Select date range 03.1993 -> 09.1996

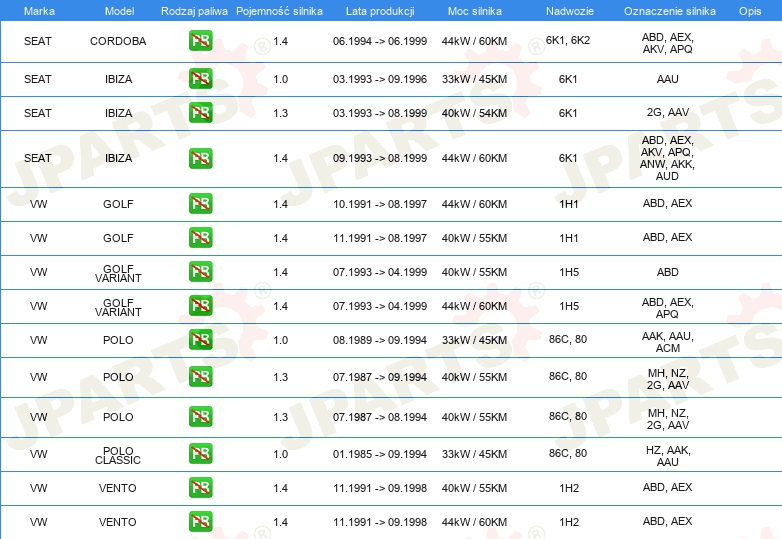pos(380,79)
